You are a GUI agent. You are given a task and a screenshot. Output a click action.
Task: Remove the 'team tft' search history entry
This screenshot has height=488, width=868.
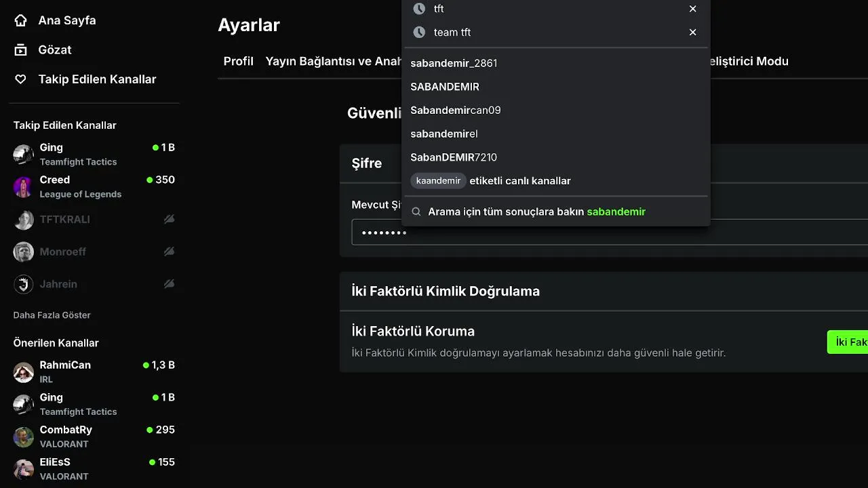click(x=692, y=32)
